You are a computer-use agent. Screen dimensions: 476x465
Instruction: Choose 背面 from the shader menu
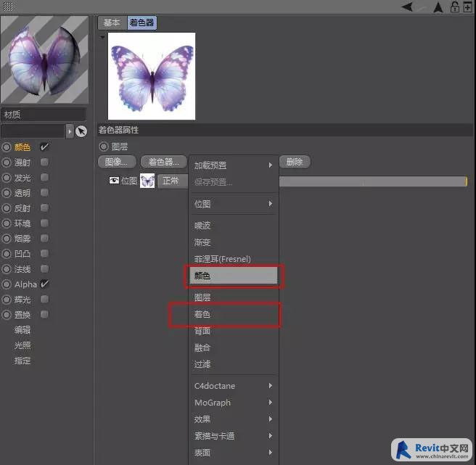(233, 331)
